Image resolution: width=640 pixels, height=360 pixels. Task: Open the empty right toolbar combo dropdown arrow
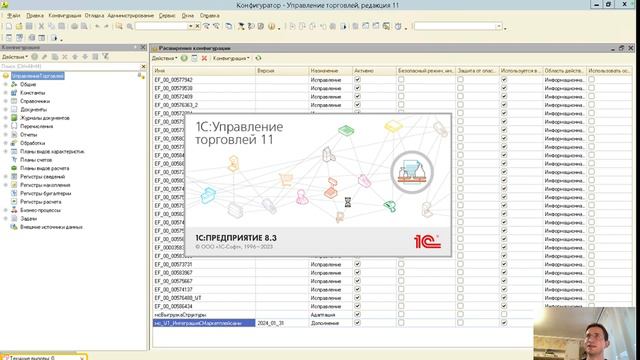tap(499, 26)
